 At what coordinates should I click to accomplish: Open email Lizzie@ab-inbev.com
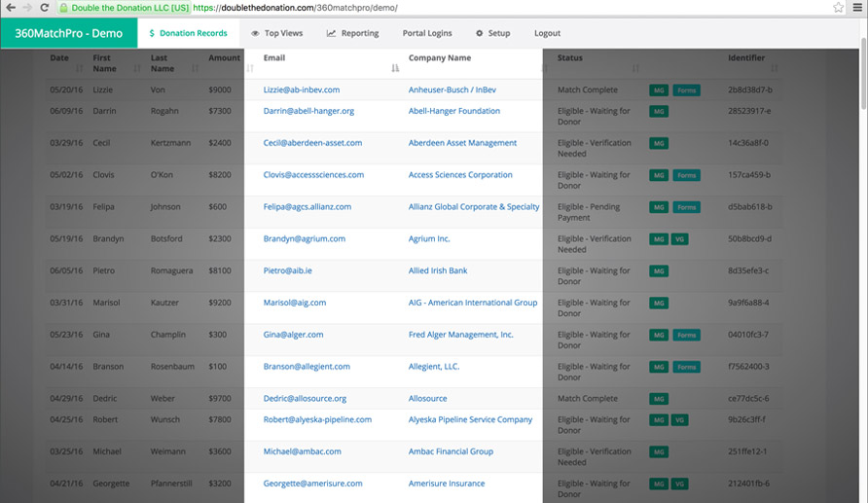[x=301, y=90]
